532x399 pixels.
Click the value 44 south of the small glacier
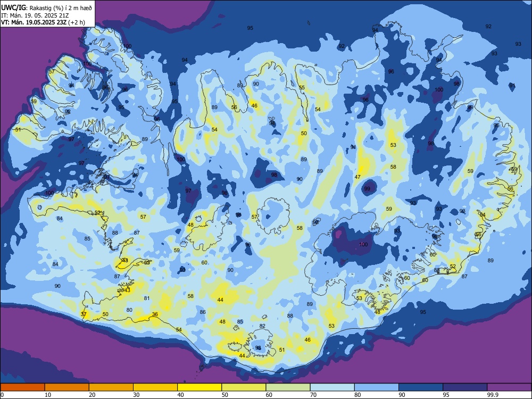coord(242,355)
